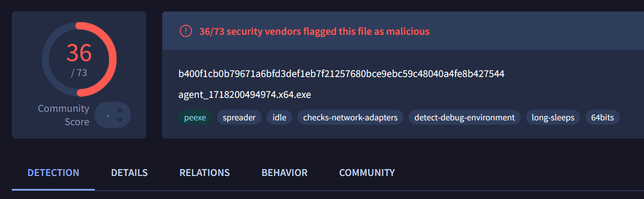The height and width of the screenshot is (199, 644).
Task: Click the checks-network-adapters tag
Action: 350,117
